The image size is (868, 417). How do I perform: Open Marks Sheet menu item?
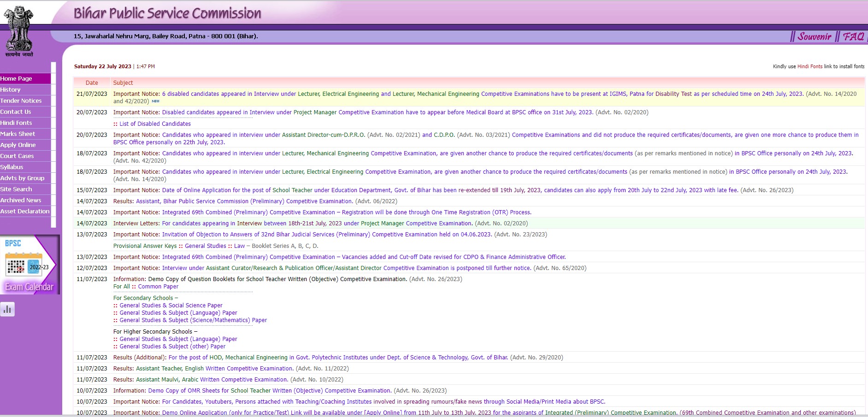[x=18, y=134]
